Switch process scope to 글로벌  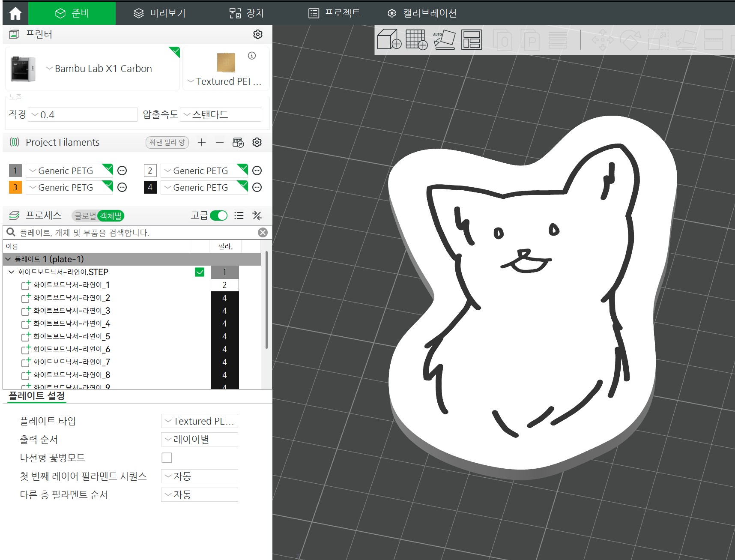tap(85, 216)
